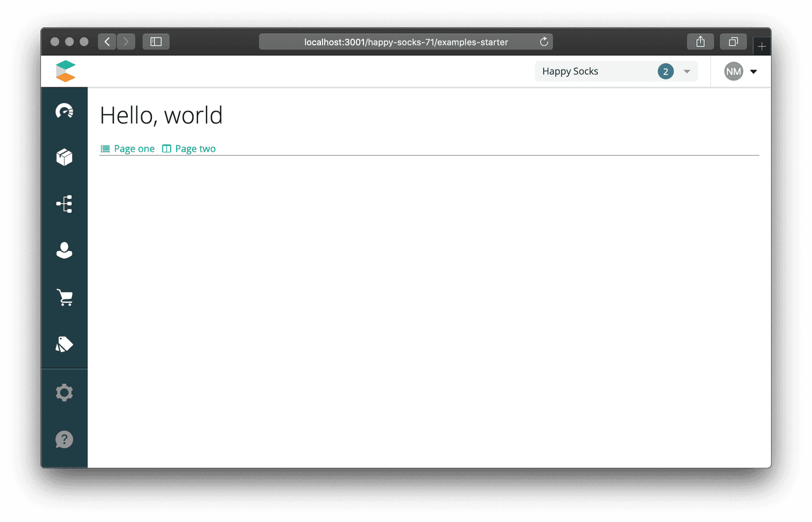The height and width of the screenshot is (522, 812).
Task: Navigate to Page one
Action: click(x=134, y=148)
